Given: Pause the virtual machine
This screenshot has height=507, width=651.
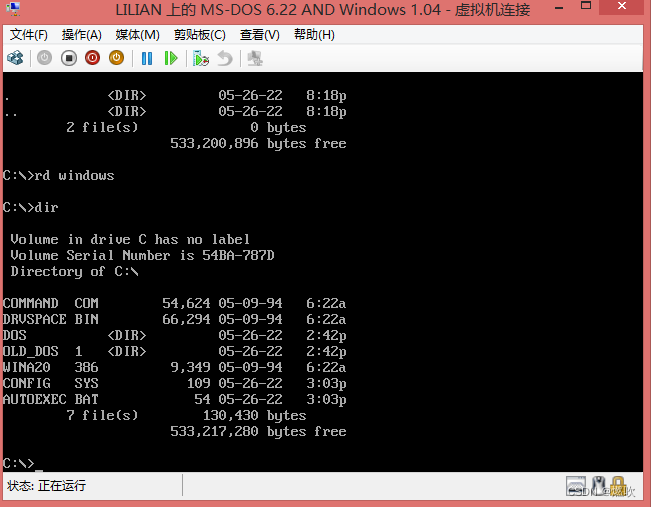Looking at the screenshot, I should [x=147, y=59].
